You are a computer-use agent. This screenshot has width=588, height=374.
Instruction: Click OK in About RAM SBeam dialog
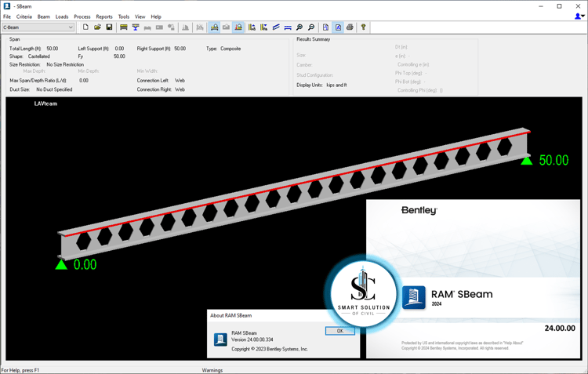339,331
